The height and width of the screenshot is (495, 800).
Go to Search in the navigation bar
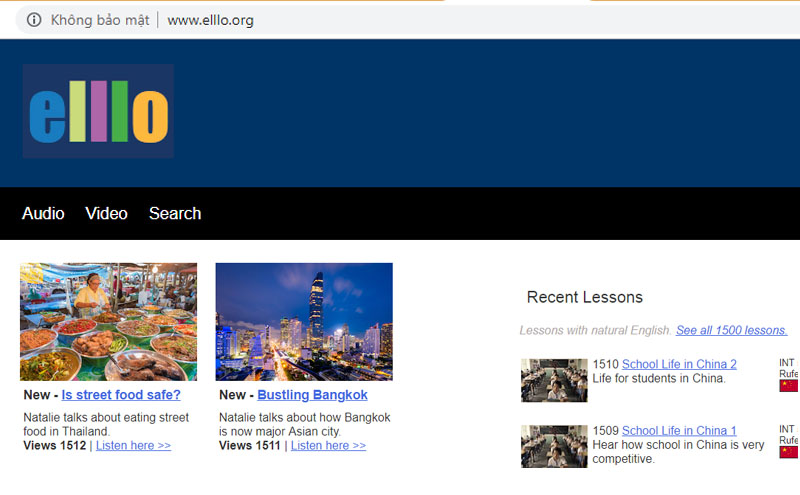(x=175, y=213)
